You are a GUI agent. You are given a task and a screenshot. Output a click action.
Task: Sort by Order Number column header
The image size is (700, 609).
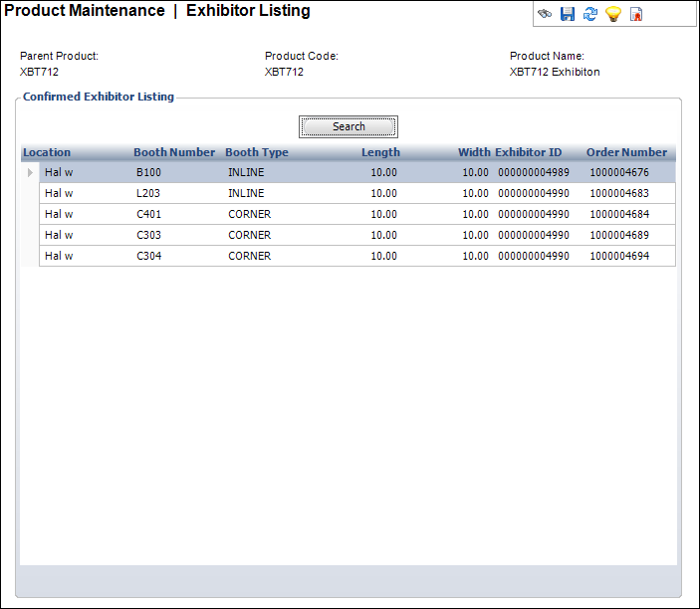coord(626,152)
